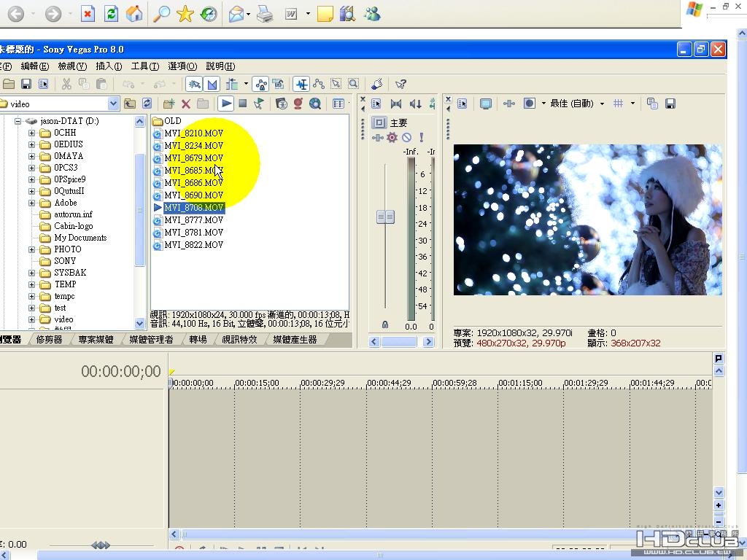The width and height of the screenshot is (747, 560).
Task: Stop media preview in Explorer
Action: click(x=242, y=104)
